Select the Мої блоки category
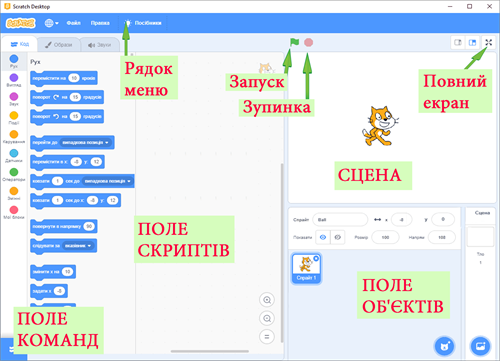Screen dimensions: 500x361 [14, 212]
